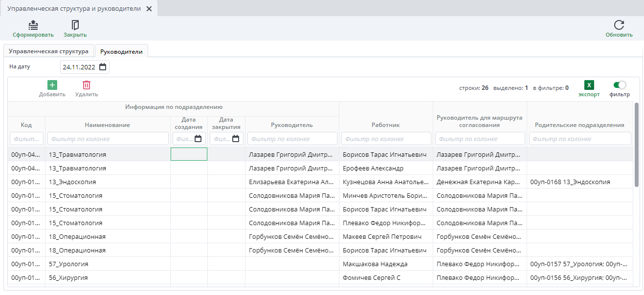Click the Дата создания column header

point(189,123)
